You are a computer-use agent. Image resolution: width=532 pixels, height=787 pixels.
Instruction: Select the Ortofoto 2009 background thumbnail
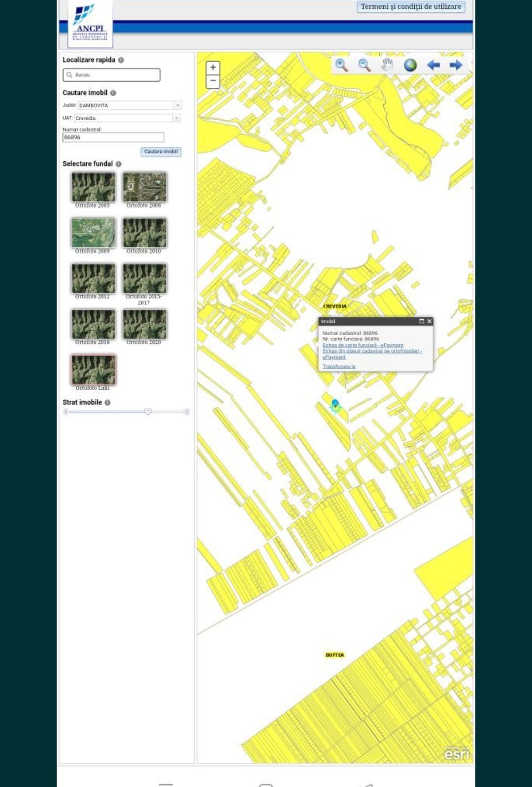pyautogui.click(x=93, y=233)
